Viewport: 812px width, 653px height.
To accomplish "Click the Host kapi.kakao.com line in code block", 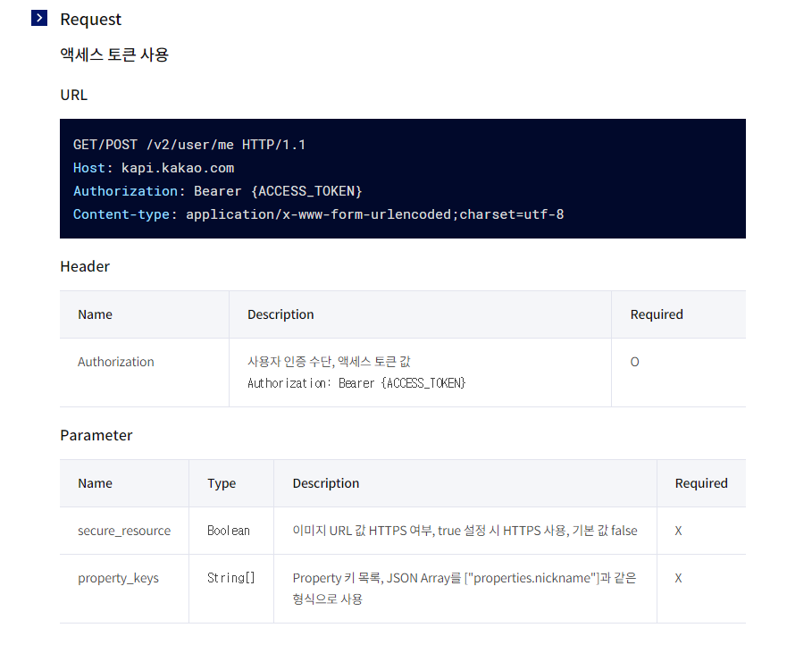I will coord(154,167).
